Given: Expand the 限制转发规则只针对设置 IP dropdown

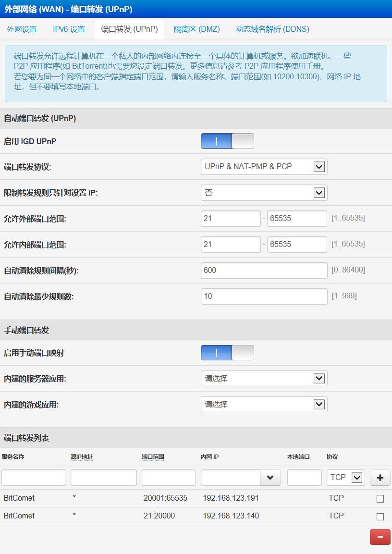Looking at the screenshot, I should (x=264, y=193).
